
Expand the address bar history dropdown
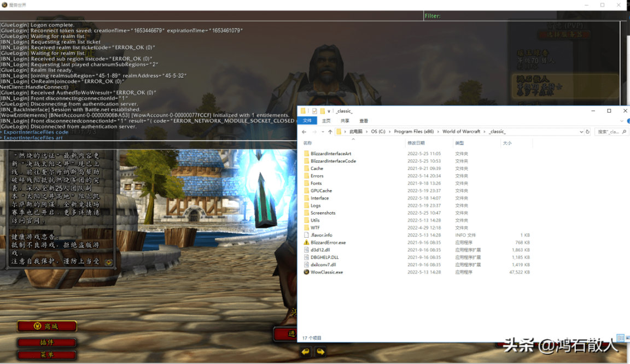click(581, 132)
